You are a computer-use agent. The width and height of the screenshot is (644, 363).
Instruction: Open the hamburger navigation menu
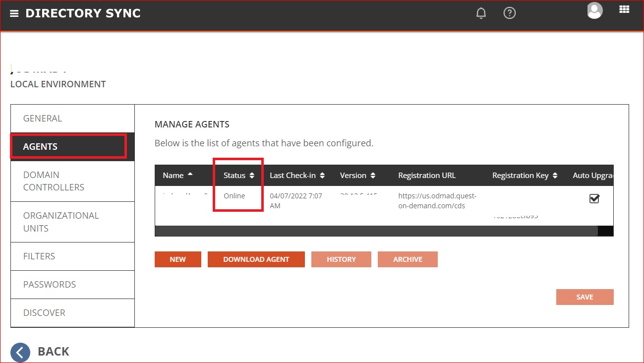(x=14, y=14)
